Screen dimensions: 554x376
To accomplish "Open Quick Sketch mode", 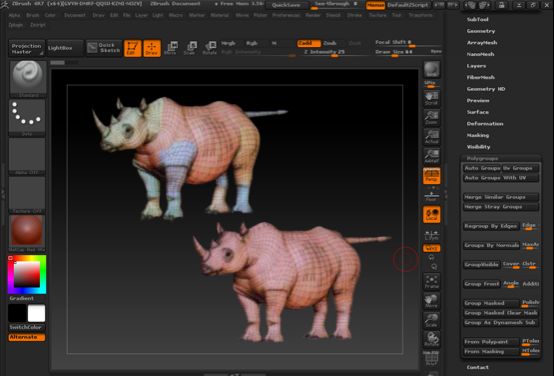I will coord(104,48).
